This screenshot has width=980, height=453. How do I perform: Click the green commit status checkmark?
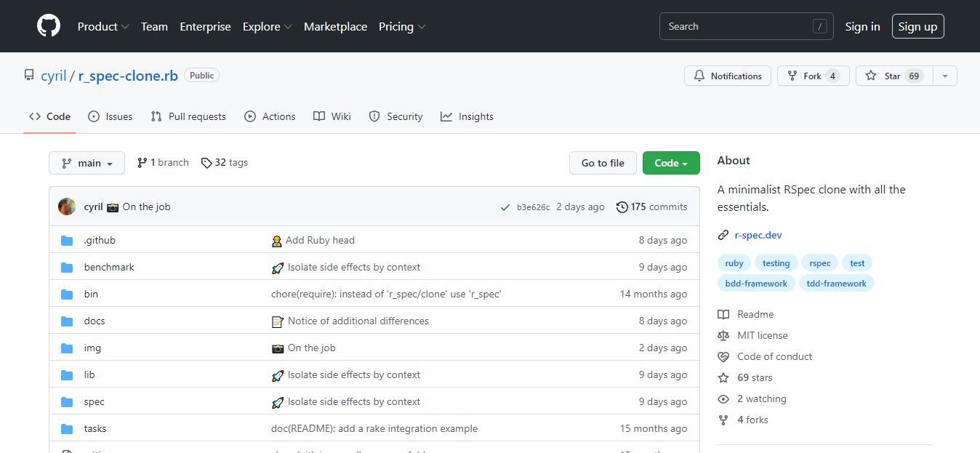505,207
